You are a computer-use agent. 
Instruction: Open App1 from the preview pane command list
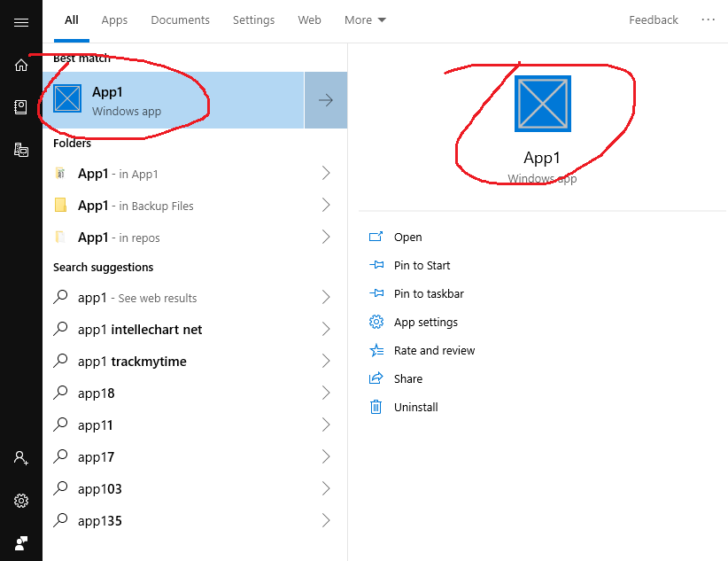[x=408, y=237]
